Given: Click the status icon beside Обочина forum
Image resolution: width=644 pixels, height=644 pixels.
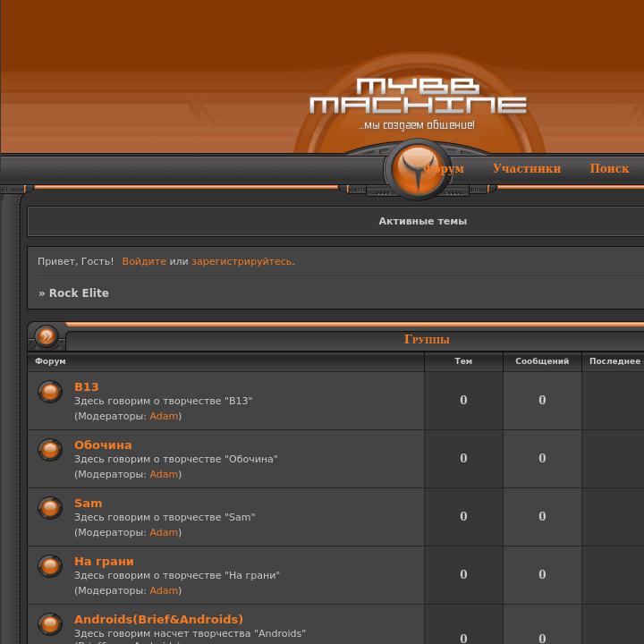Looking at the screenshot, I should 50,449.
